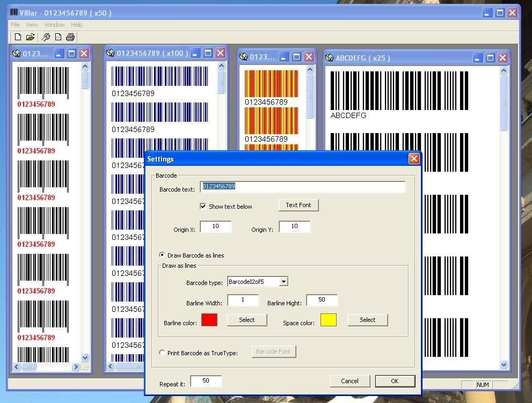Screen dimensions: 532x403
Task: Click OK in the Settings dialog
Action: pos(395,381)
